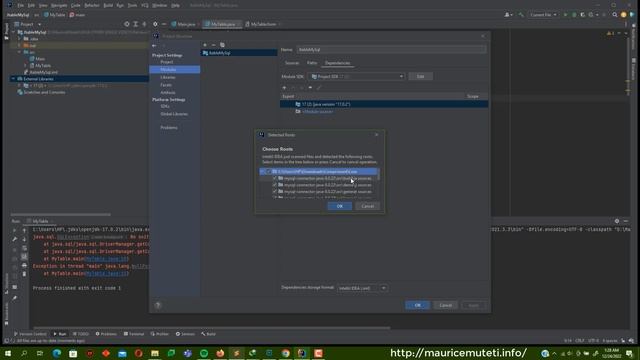640x360 pixels.
Task: Click the Project Structure help question icon
Action: (x=158, y=305)
